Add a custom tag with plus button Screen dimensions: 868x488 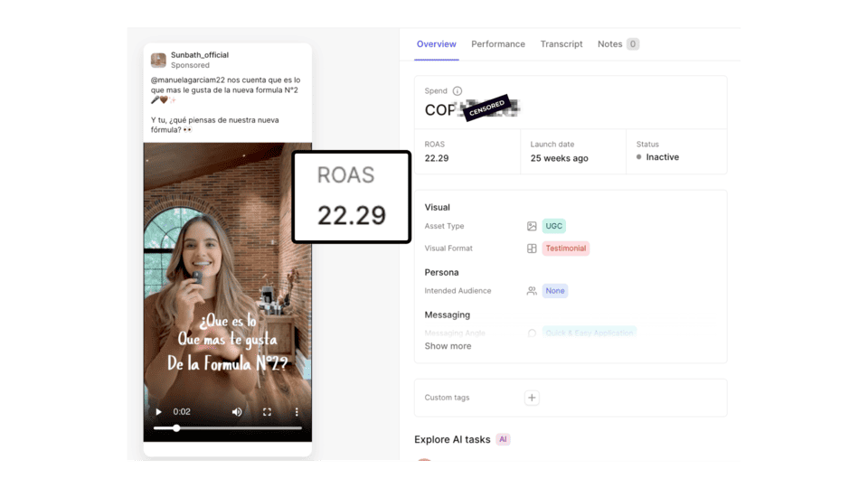(x=532, y=398)
